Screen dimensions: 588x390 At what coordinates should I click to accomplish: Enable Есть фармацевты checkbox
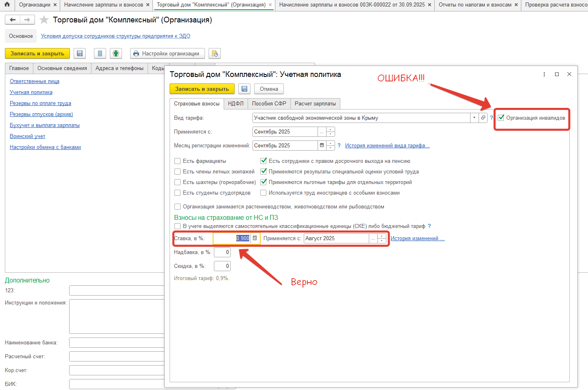(x=177, y=161)
